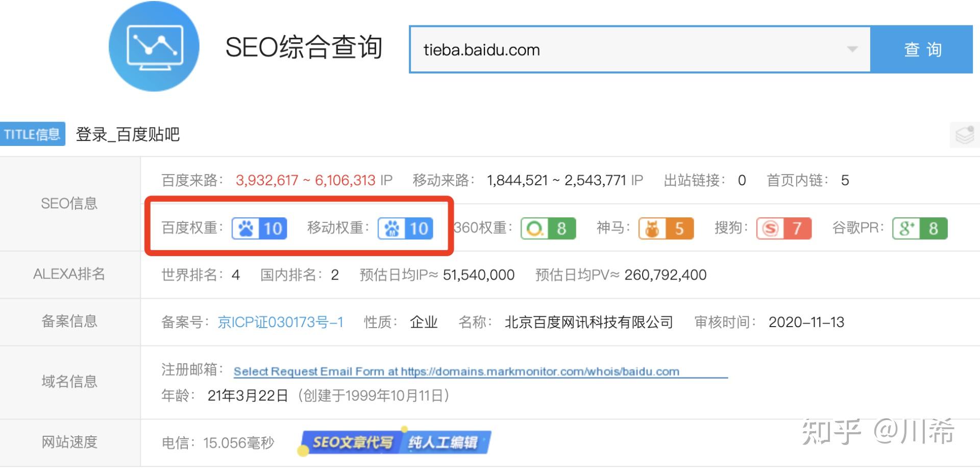Click the SEO信息 row header
This screenshot has width=980, height=471.
click(69, 204)
